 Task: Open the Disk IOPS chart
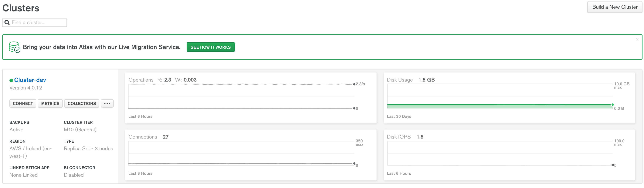click(x=509, y=155)
